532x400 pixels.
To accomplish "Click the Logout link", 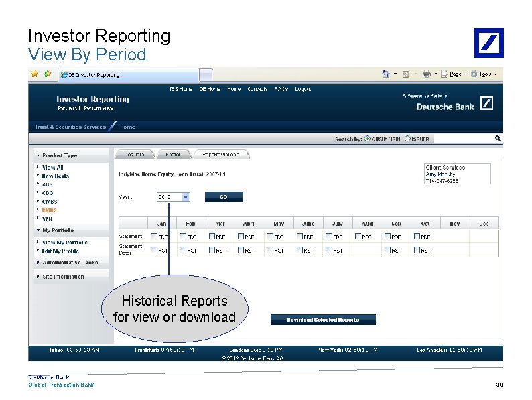I will point(303,89).
